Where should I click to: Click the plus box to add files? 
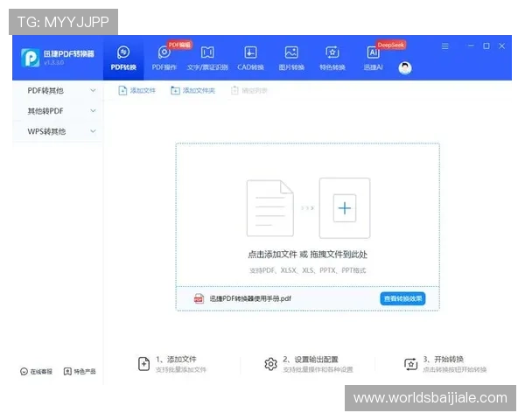(x=345, y=208)
